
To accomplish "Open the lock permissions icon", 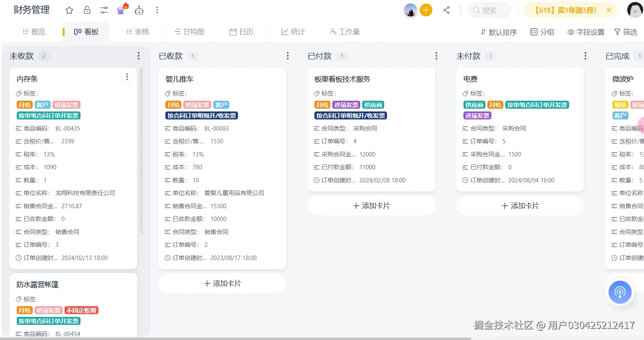I will pyautogui.click(x=87, y=10).
